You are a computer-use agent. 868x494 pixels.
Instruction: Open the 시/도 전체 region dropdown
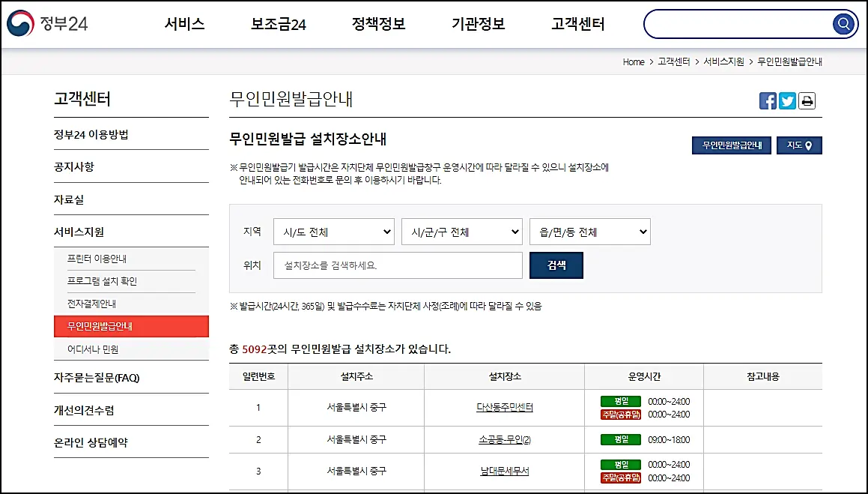333,232
